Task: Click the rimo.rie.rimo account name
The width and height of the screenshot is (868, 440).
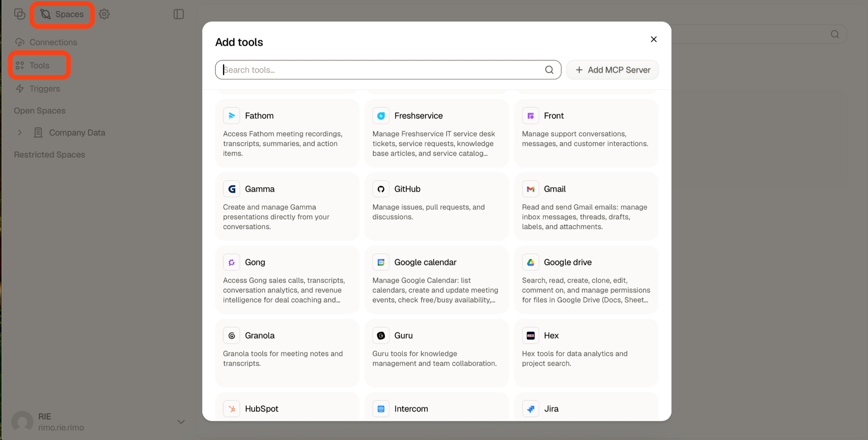Action: click(61, 428)
